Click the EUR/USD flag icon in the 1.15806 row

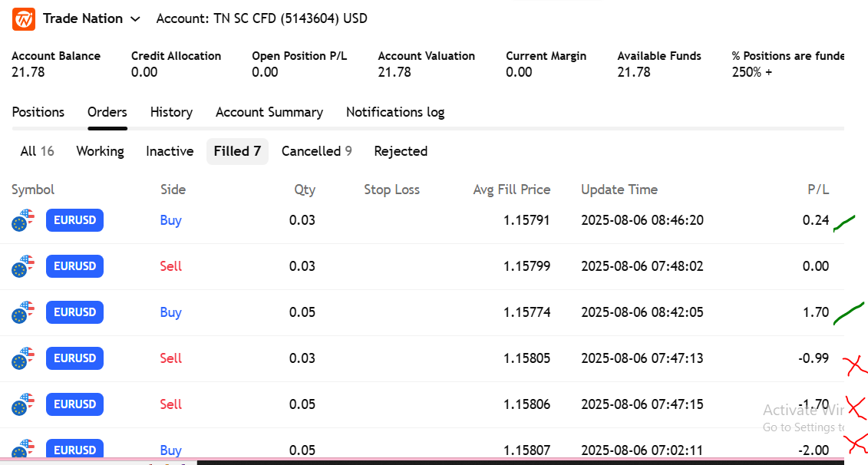point(24,405)
